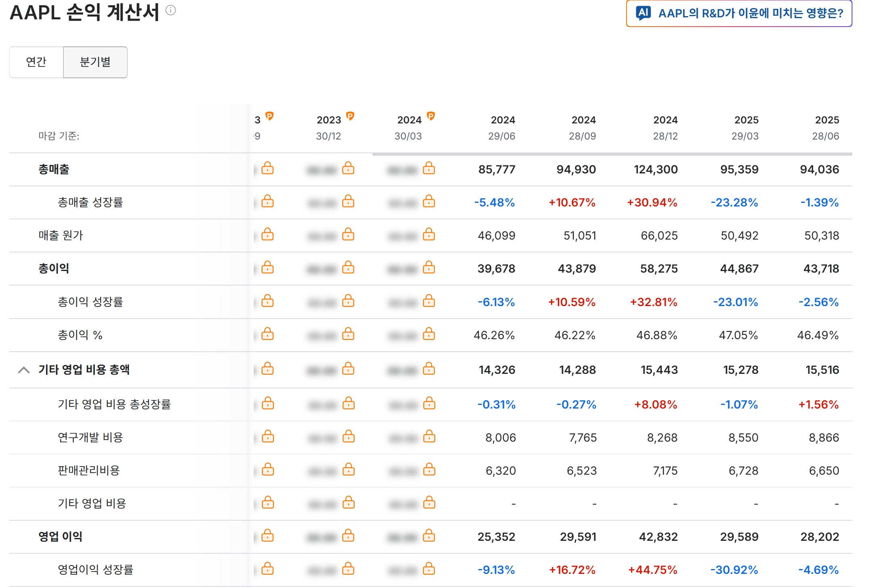
Task: Click the 영업 이익 row label
Action: [x=60, y=537]
